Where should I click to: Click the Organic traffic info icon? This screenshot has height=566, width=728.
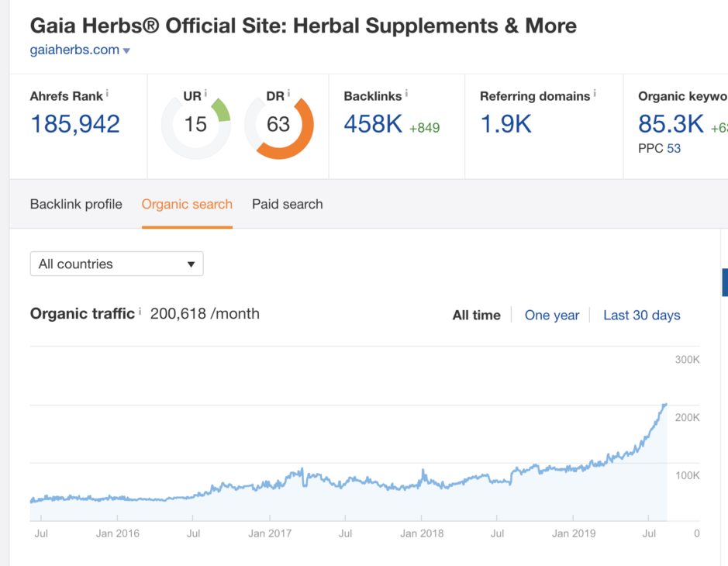tap(140, 311)
